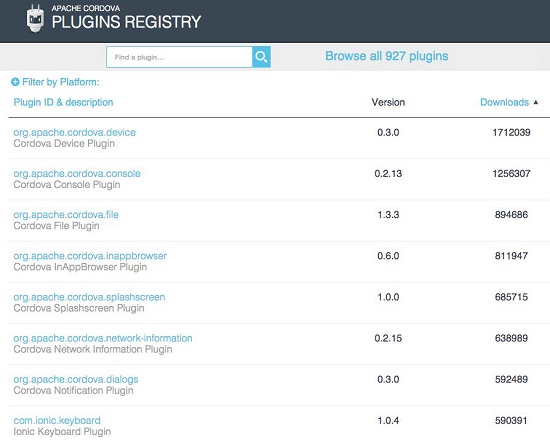Viewport: 550px width, 446px height.
Task: Select Cordova Device Plugin description
Action: pyautogui.click(x=64, y=144)
